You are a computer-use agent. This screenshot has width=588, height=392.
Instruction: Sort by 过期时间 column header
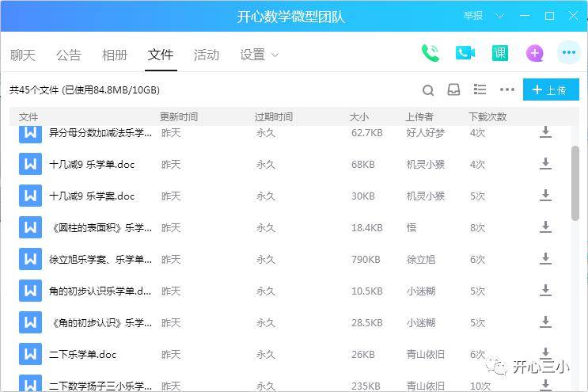pos(274,116)
